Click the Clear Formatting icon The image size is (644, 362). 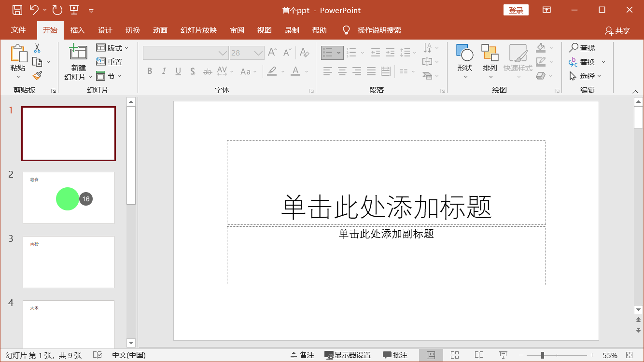pyautogui.click(x=304, y=52)
